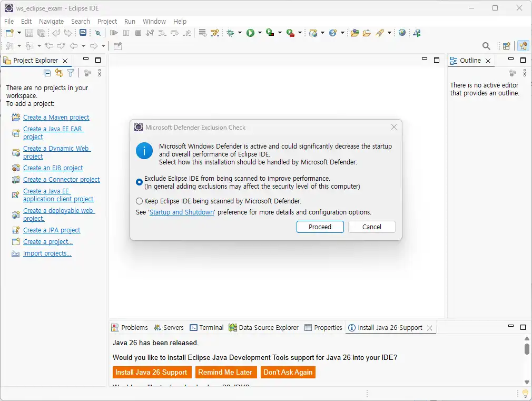The width and height of the screenshot is (532, 401).
Task: Open the Coverage dropdown arrow
Action: coord(280,33)
